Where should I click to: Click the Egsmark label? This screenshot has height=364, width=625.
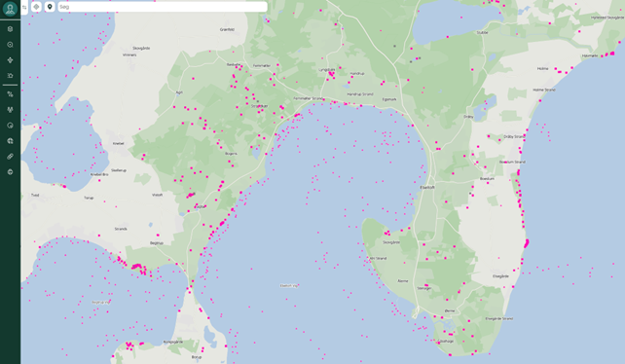pos(389,99)
